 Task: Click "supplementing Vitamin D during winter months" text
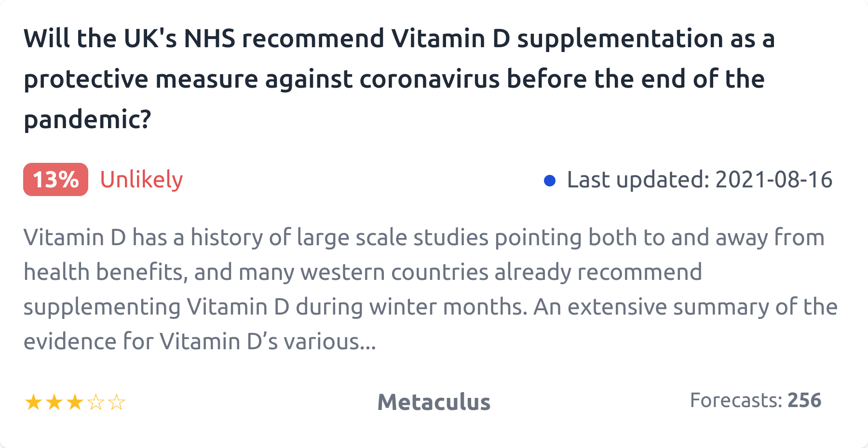275,307
